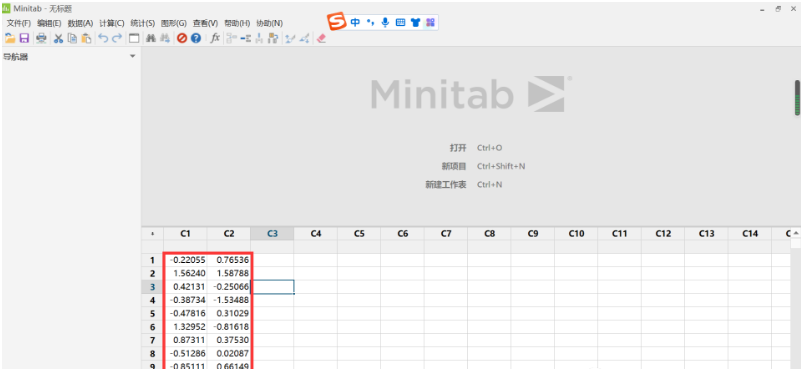Click the worksheet vertical scrollbar up arrow
This screenshot has width=807, height=369.
pyautogui.click(x=797, y=233)
